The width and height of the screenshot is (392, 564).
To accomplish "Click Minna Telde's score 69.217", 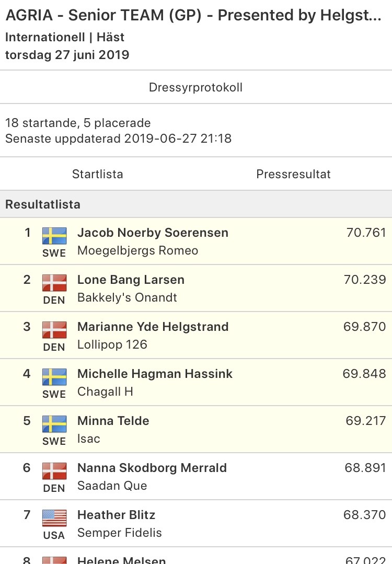I will coord(366,420).
